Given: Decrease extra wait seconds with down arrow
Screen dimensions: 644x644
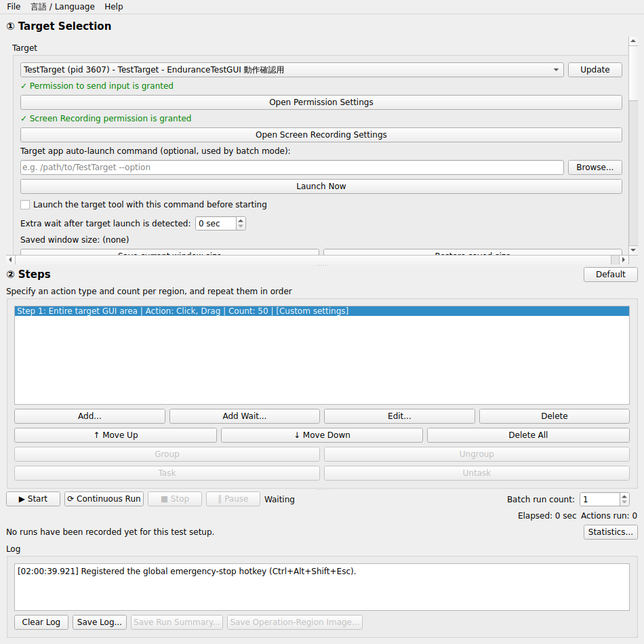Looking at the screenshot, I should 241,226.
